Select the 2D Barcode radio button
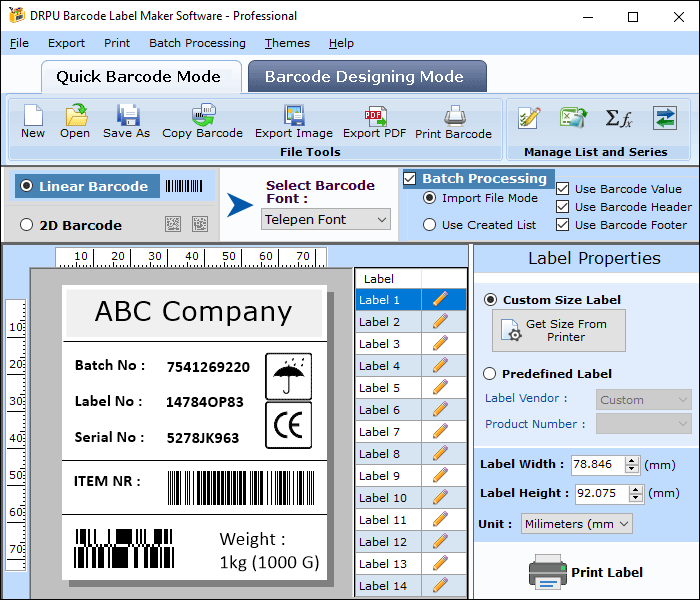 (27, 225)
